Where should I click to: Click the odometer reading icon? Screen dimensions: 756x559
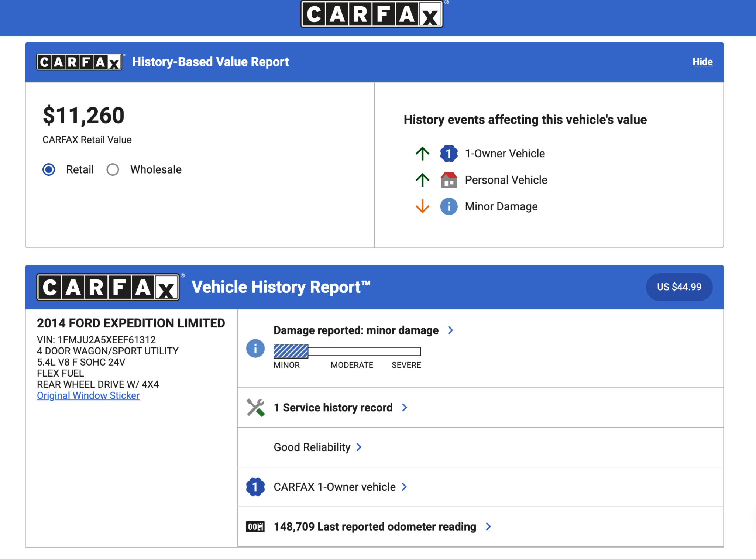pyautogui.click(x=255, y=527)
